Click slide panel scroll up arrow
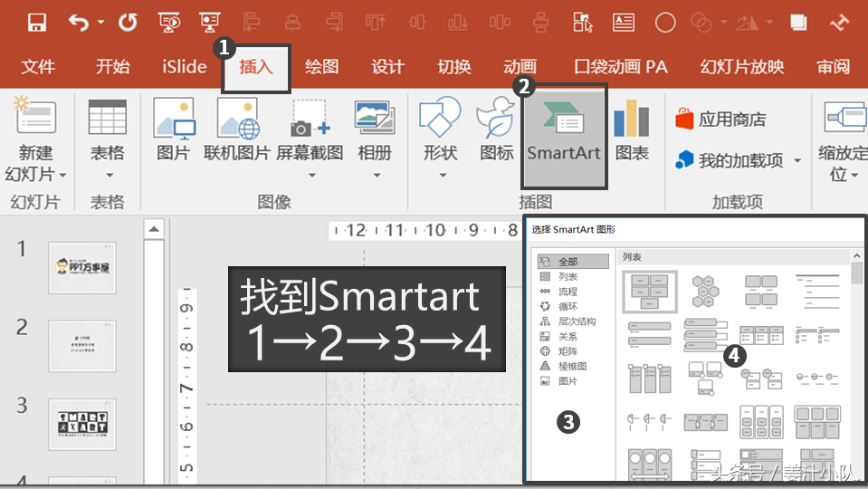The height and width of the screenshot is (489, 868). 154,229
